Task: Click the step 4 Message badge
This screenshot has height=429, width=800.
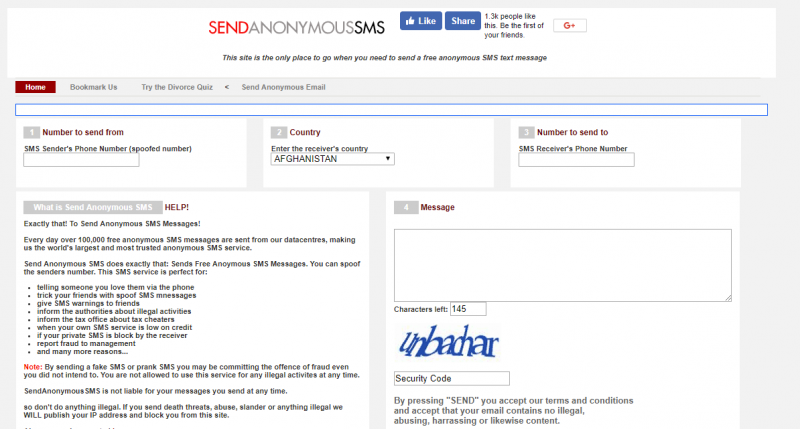Action: (x=406, y=207)
